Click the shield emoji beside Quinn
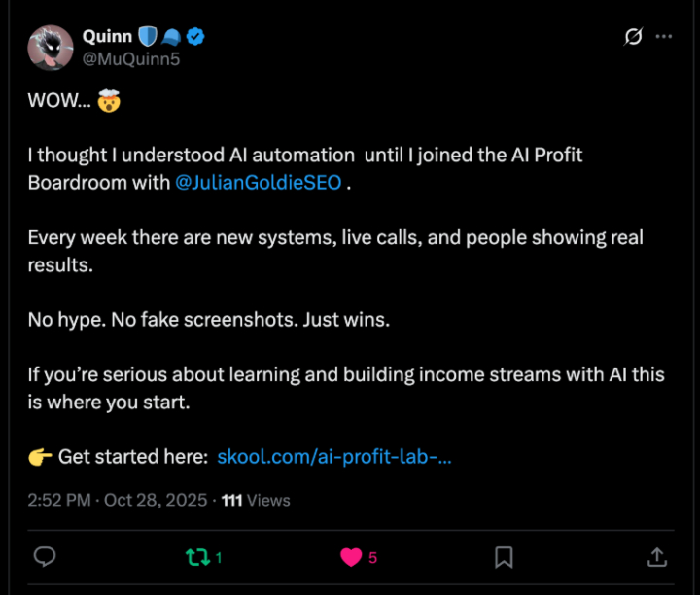This screenshot has height=595, width=700. [147, 37]
